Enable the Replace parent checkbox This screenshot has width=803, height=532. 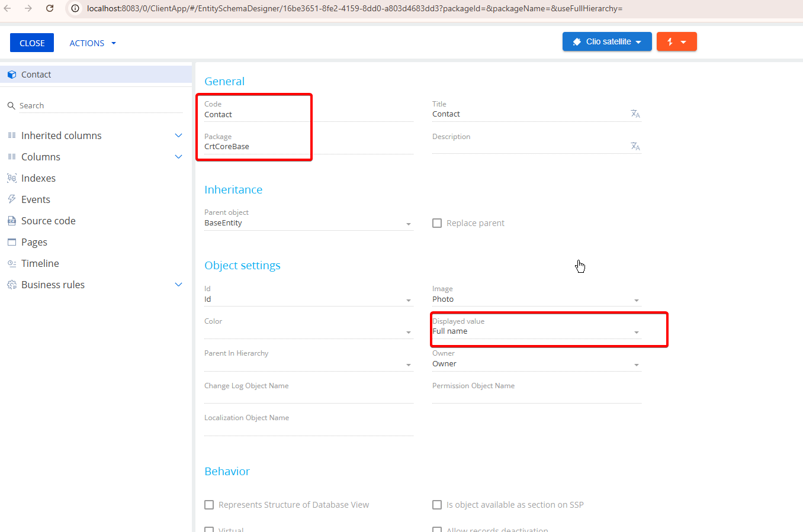(437, 223)
